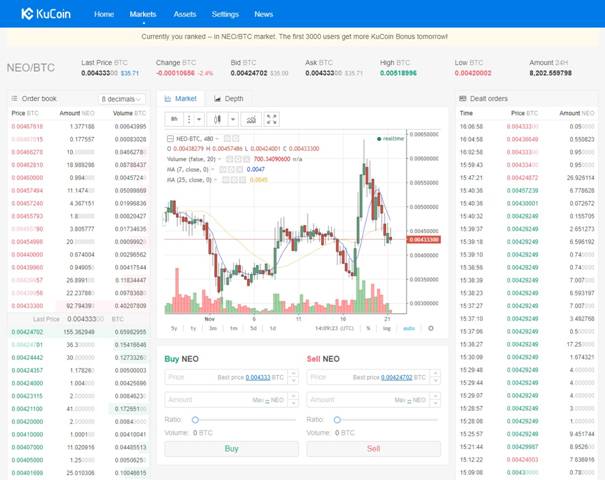Open the chart style dropdown arrow
This screenshot has width=605, height=480.
click(x=233, y=119)
